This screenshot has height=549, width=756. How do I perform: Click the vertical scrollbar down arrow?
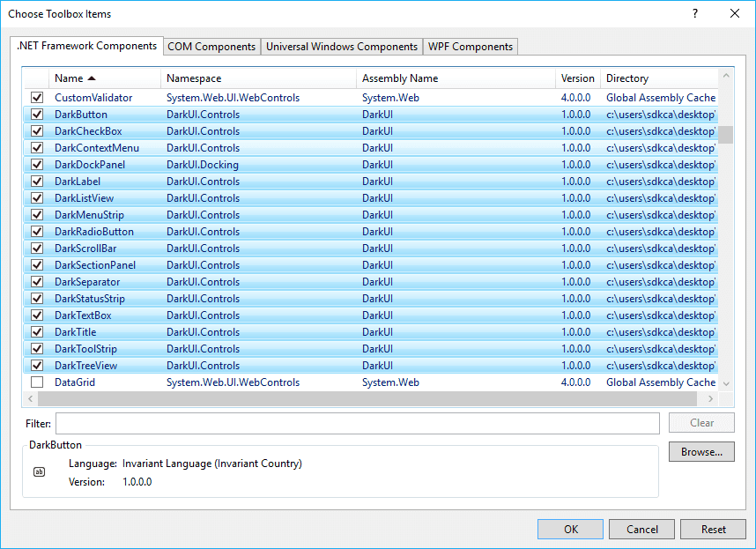726,383
